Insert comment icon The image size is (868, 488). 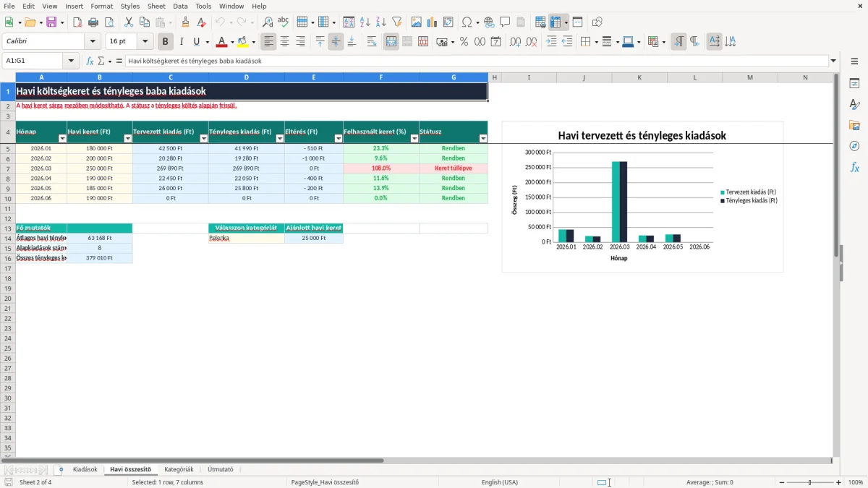506,22
